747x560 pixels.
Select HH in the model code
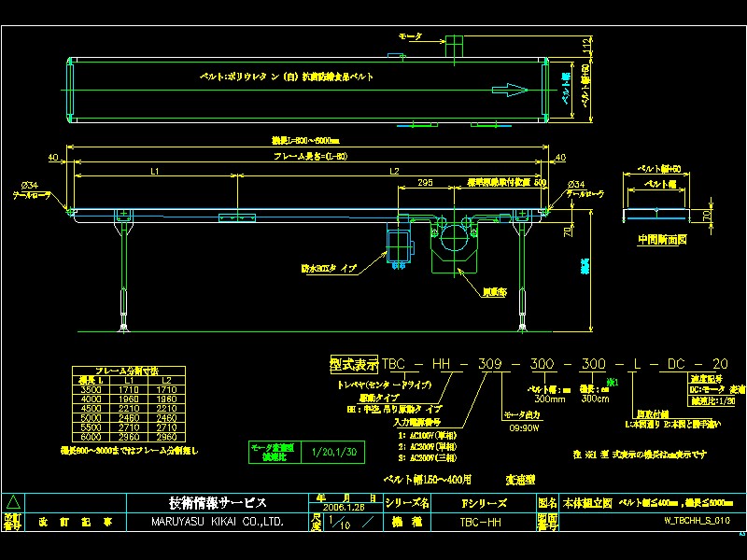[x=441, y=364]
